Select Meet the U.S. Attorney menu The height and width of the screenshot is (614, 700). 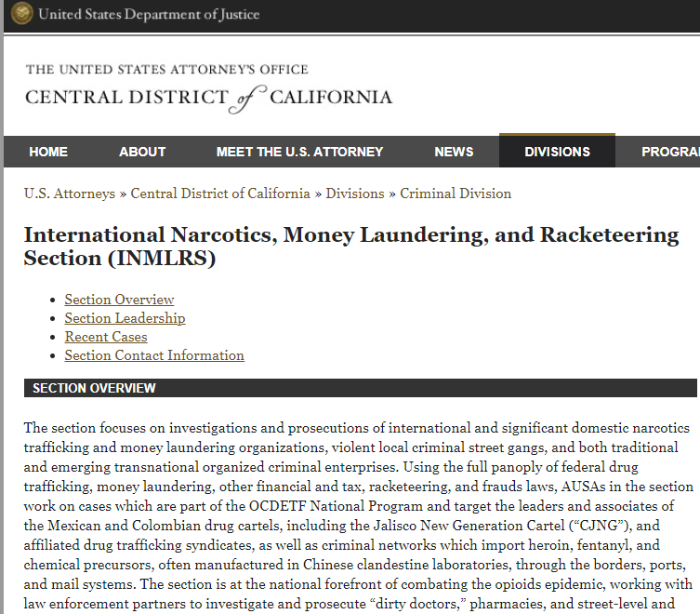click(x=299, y=152)
